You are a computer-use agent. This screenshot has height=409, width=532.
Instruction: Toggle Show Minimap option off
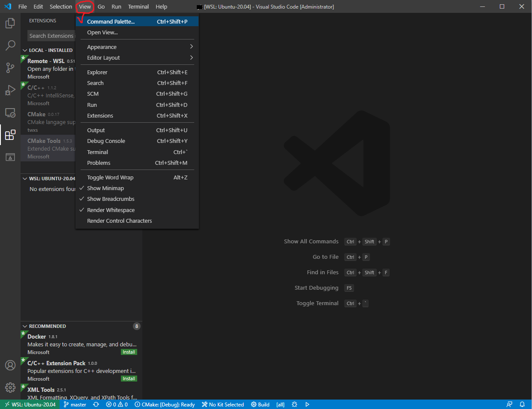(105, 188)
